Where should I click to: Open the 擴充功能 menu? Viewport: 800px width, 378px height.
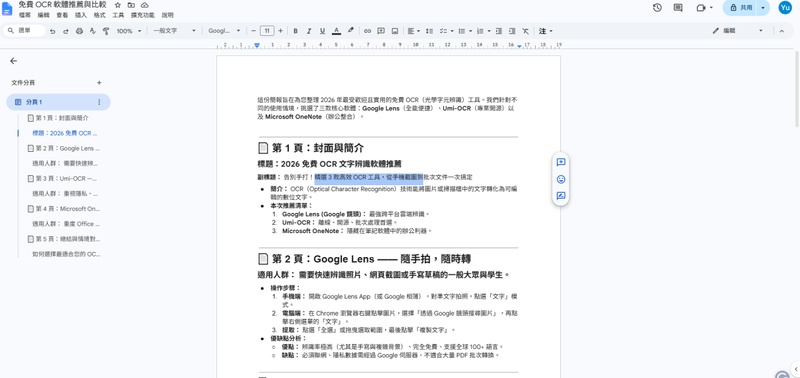click(x=142, y=15)
